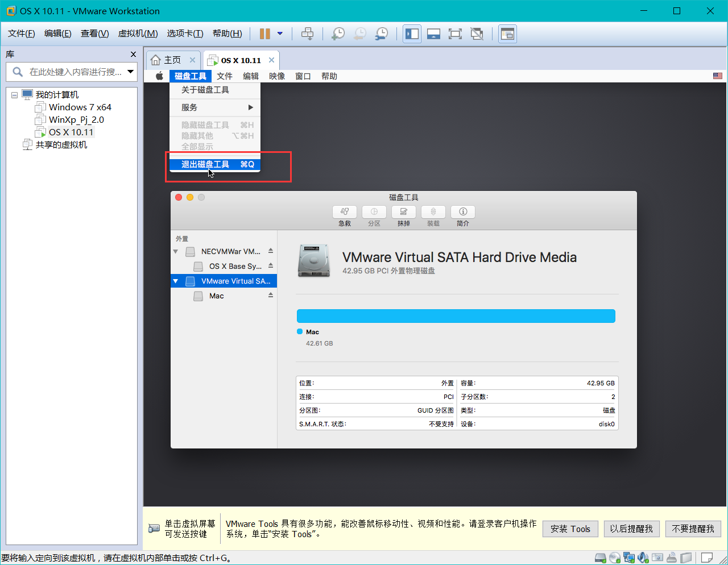Pause the VM with the toolbar pause icon

point(264,34)
